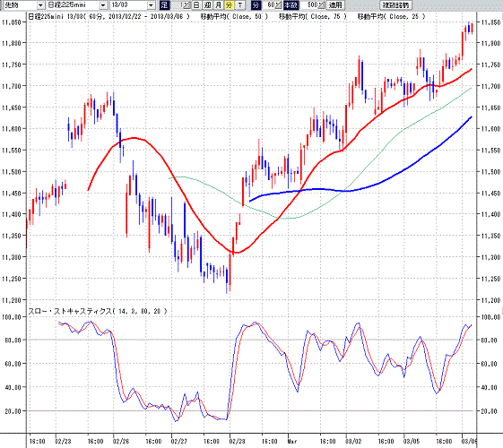Click the 11,850 label on right price axis

click(490, 22)
